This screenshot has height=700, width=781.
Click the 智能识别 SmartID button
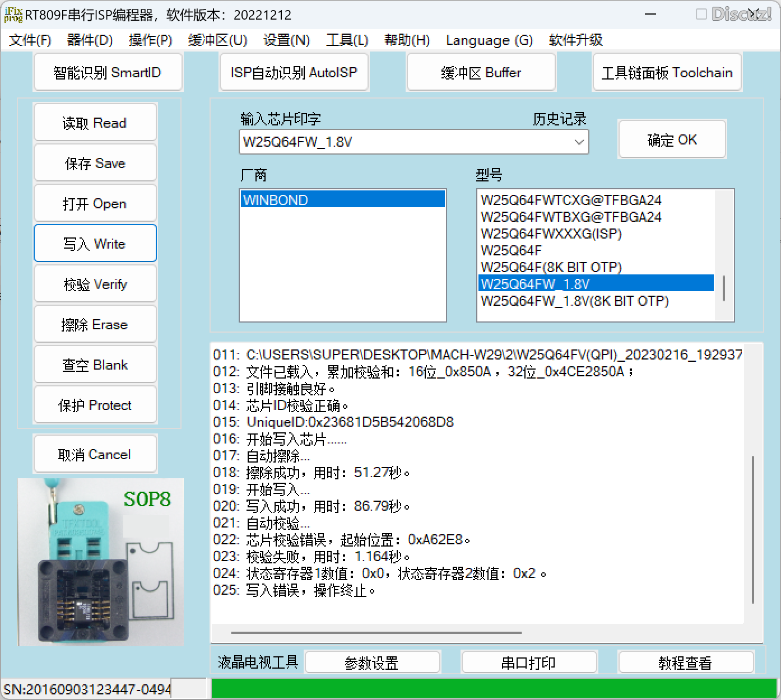click(x=108, y=73)
